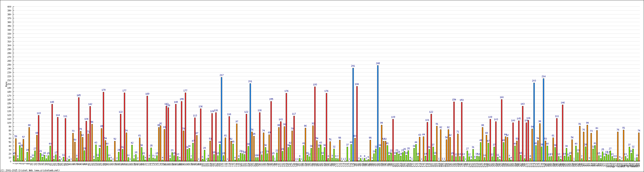
Task: Select the orange bar labeled 86
Action: tap(305, 145)
